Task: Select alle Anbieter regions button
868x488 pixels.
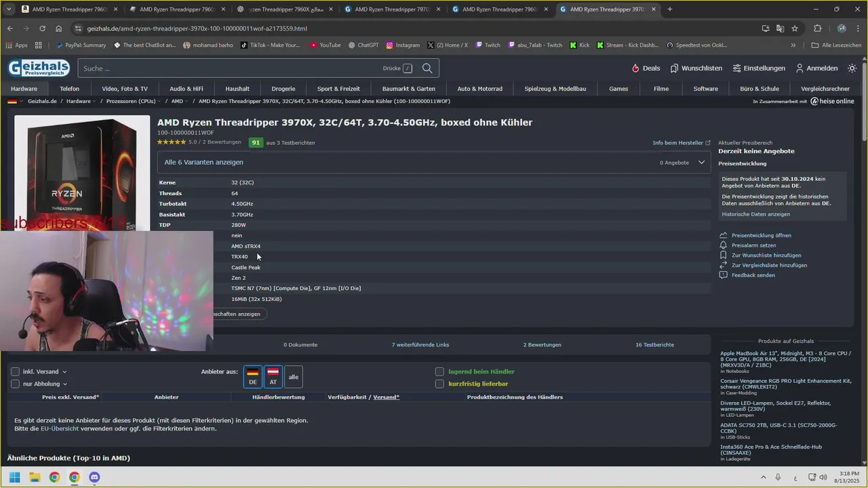Action: pos(294,377)
